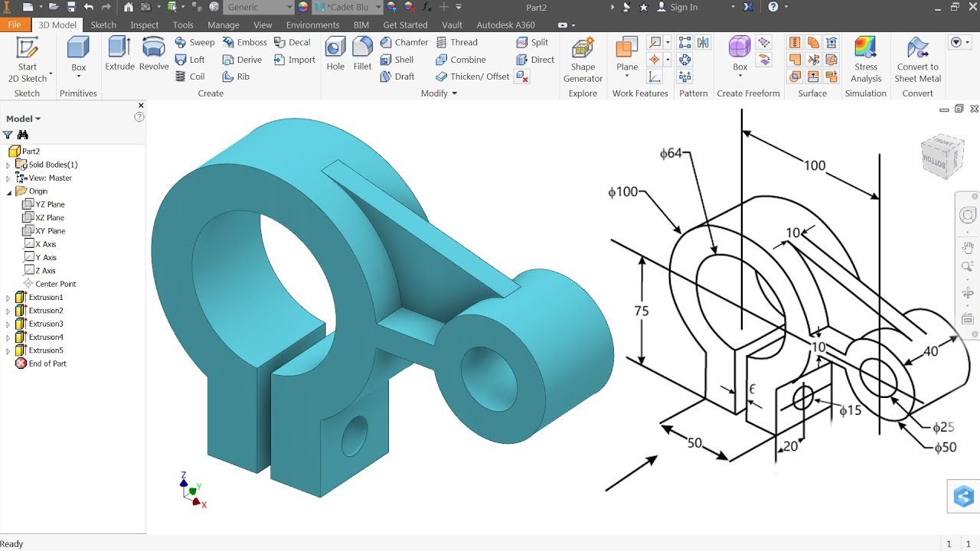Expand the Extrusion1 feature
The image size is (980, 551).
8,298
